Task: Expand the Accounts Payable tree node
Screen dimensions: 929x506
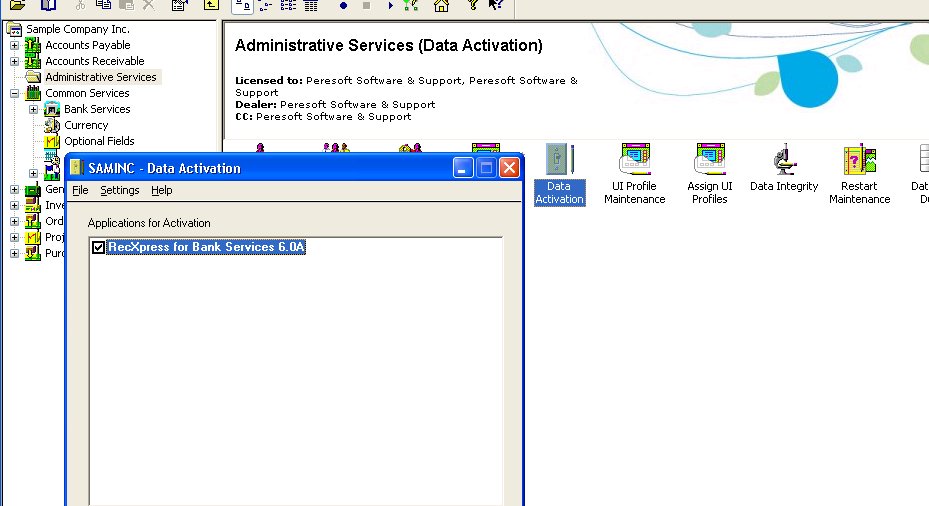Action: (14, 45)
